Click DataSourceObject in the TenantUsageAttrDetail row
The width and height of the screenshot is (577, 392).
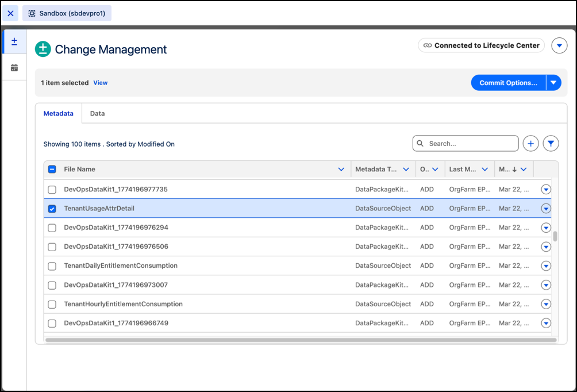(383, 208)
